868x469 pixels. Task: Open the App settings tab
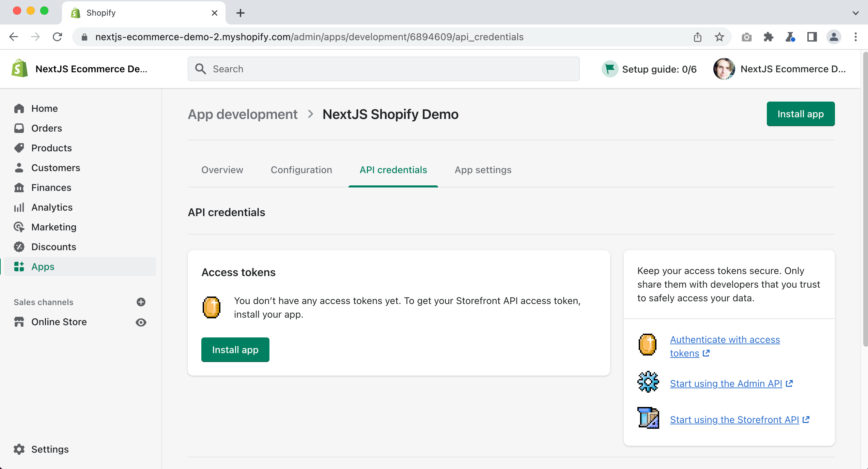point(483,170)
